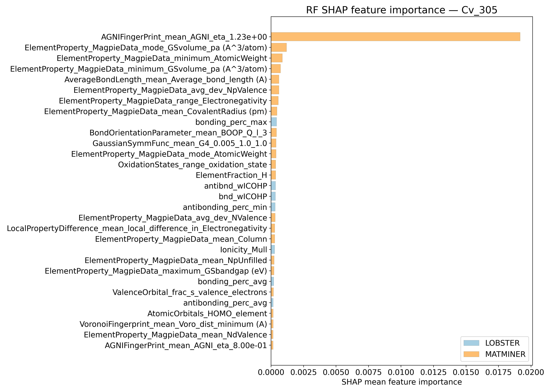Click the bnd_wICOHP blue bar
549x392 pixels.
tap(273, 196)
